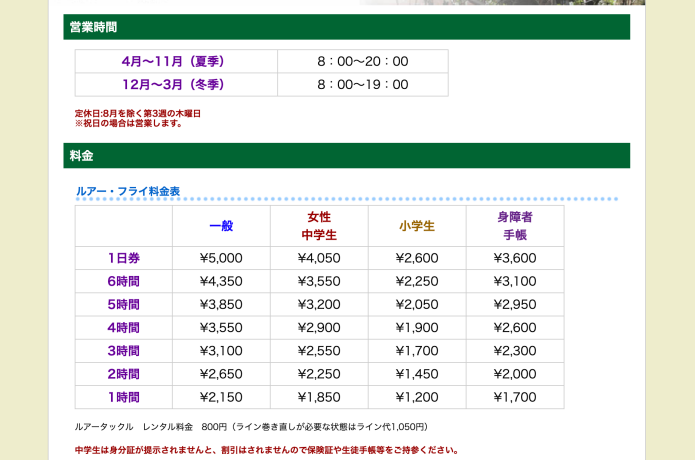This screenshot has width=695, height=460.
Task: Click the 一般 column header
Action: pyautogui.click(x=221, y=226)
